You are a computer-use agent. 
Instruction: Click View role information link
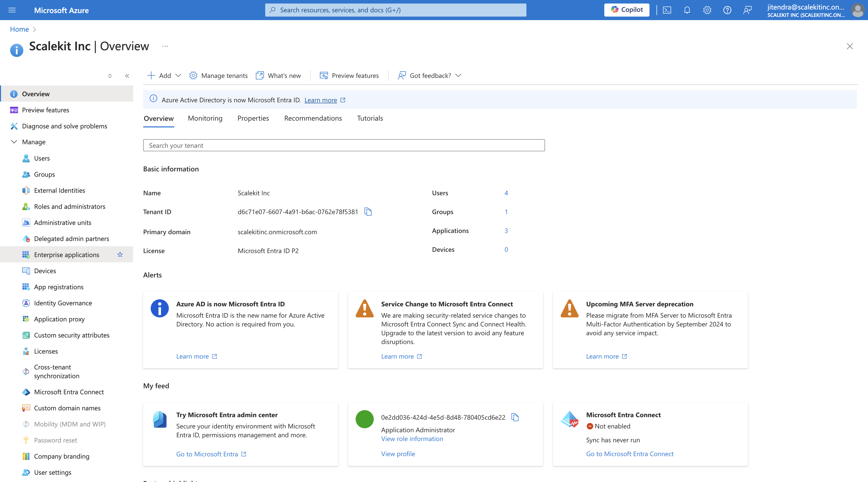[412, 439]
